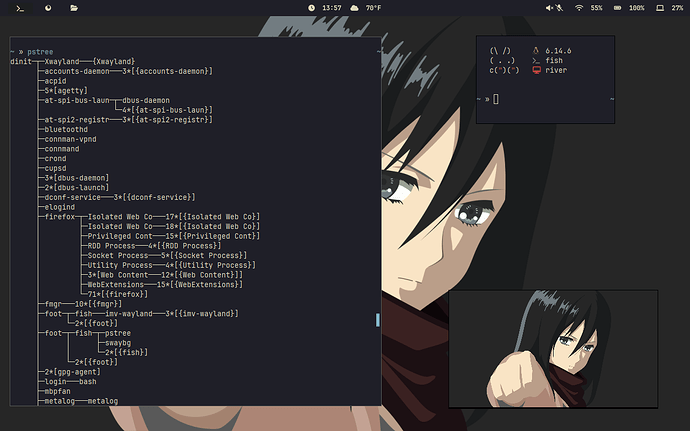Click the 3*[{dconf-service}] entry

(x=154, y=197)
